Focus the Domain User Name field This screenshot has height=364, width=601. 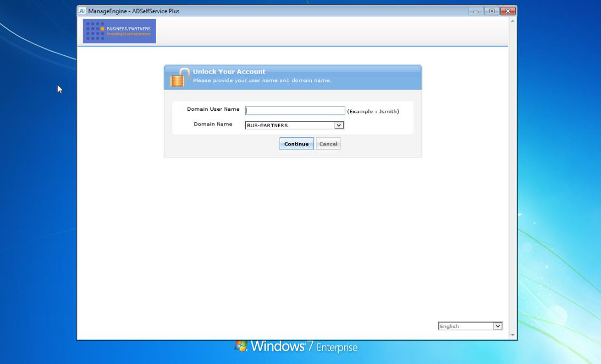click(295, 111)
